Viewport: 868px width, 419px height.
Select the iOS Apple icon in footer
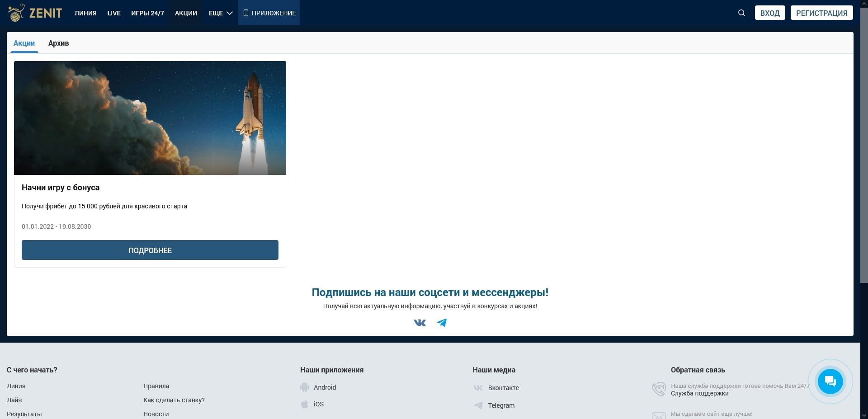[306, 404]
